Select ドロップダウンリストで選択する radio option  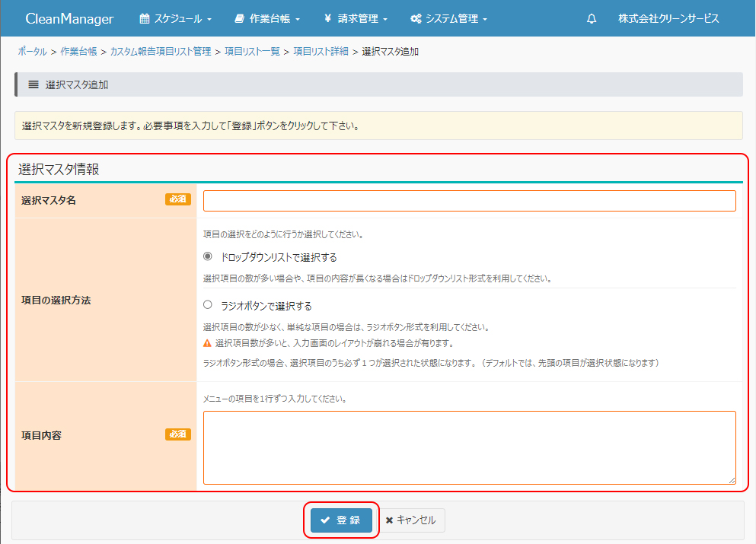click(x=208, y=256)
